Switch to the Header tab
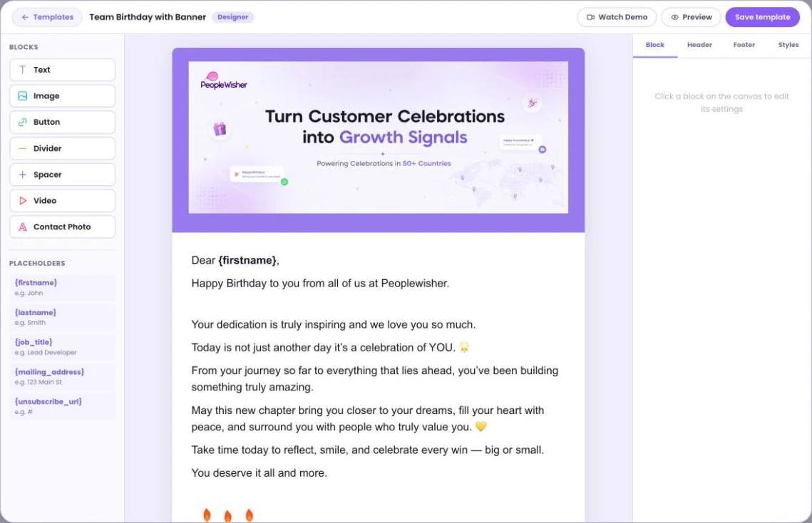This screenshot has width=812, height=523. [699, 45]
